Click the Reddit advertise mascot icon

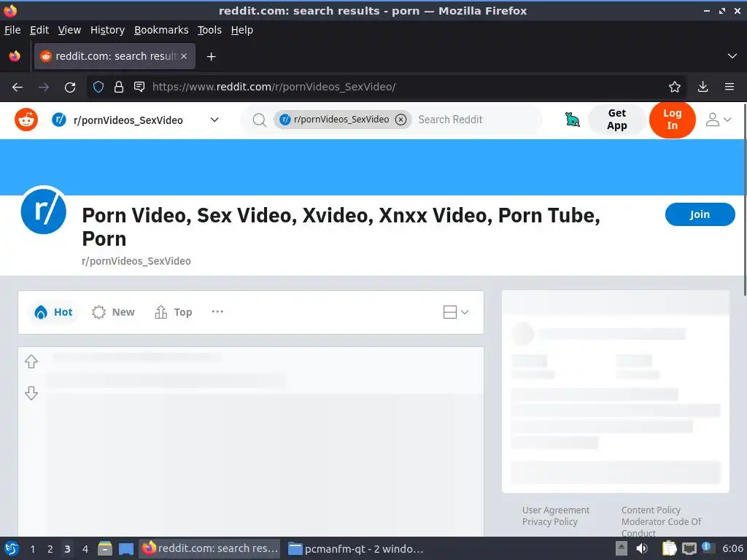pyautogui.click(x=572, y=120)
